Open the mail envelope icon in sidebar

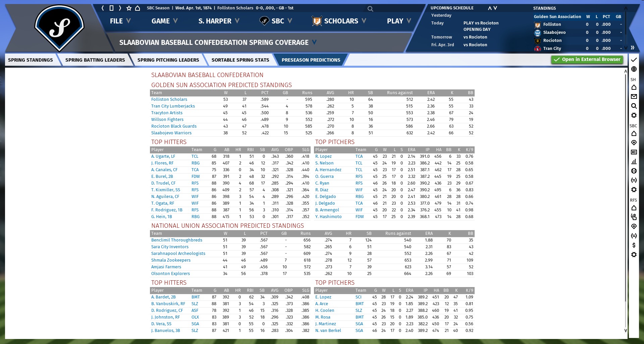tap(634, 96)
